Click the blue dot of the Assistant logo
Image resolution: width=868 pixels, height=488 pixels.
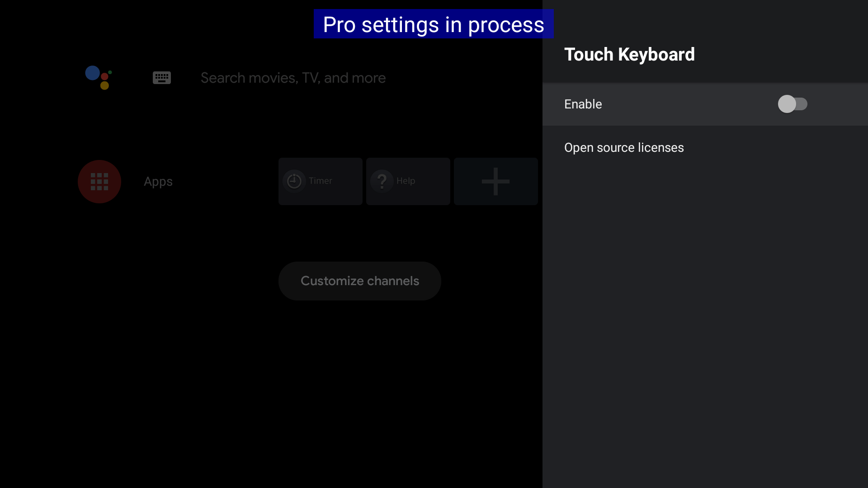click(93, 73)
